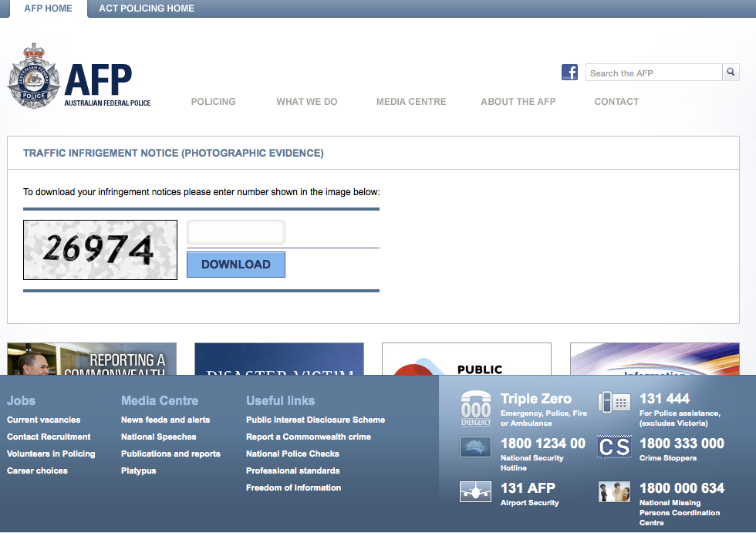Open Current vacancies link
Screen dimensions: 756x533
[x=43, y=420]
